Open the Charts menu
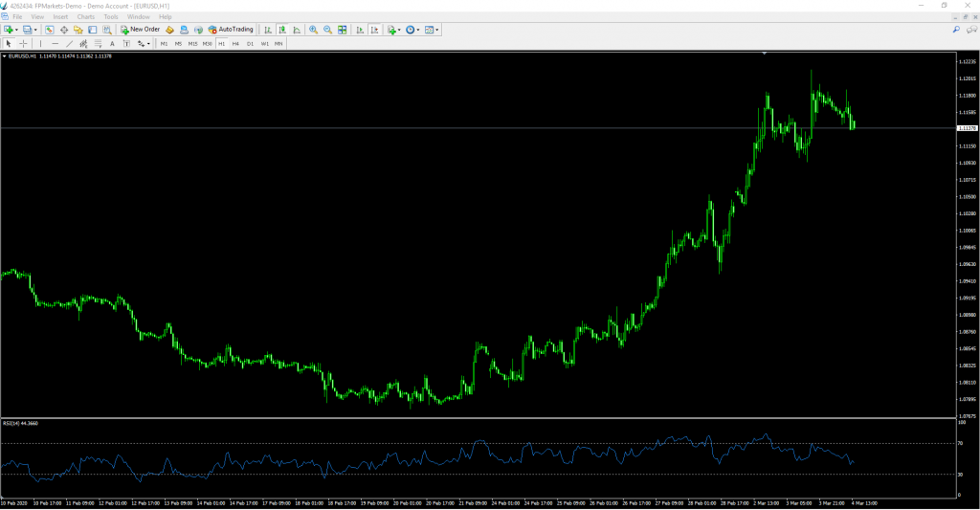The height and width of the screenshot is (510, 980). [85, 16]
